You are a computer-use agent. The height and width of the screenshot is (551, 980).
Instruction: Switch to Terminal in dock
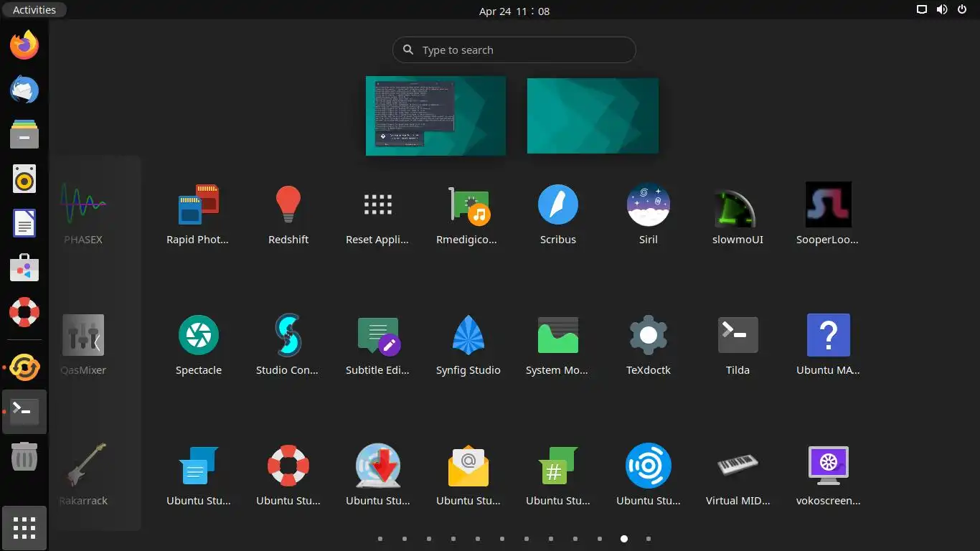pos(24,412)
